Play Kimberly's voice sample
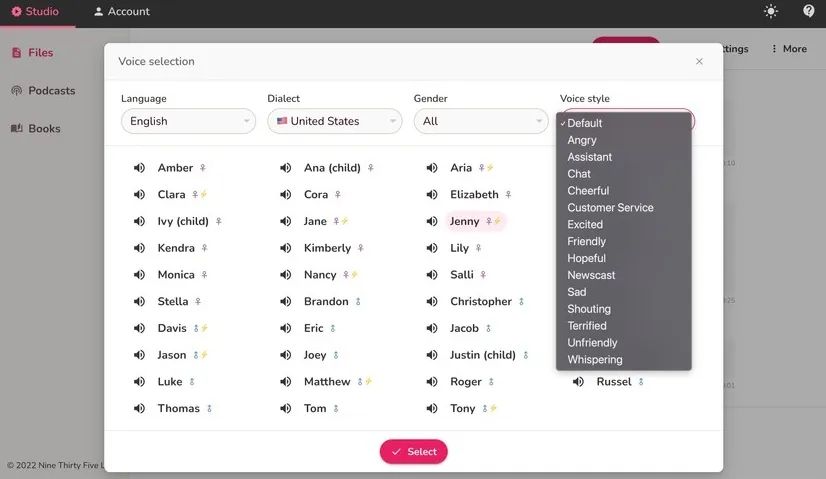Image resolution: width=826 pixels, height=479 pixels. tap(286, 248)
